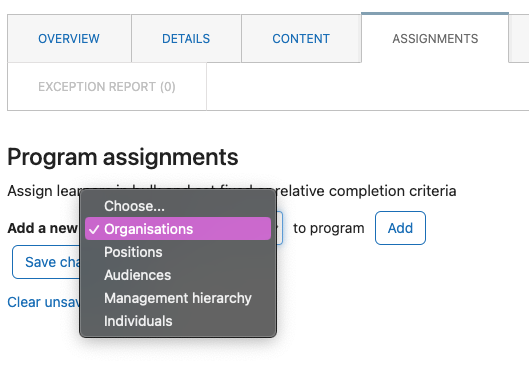Click the select arrow behind the open menu
The width and height of the screenshot is (529, 380).
click(x=279, y=228)
